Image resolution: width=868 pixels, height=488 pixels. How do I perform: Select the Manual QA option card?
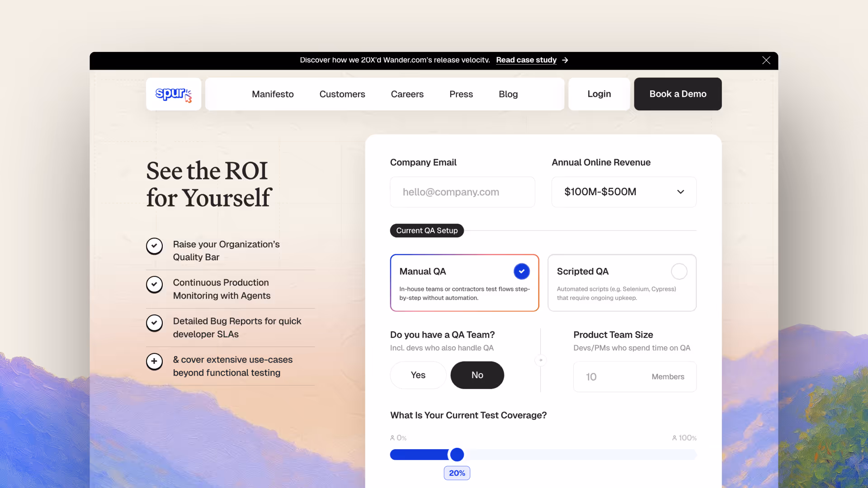click(x=464, y=283)
